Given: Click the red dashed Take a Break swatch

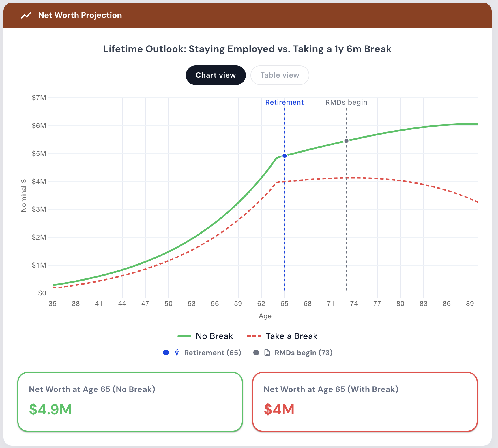Looking at the screenshot, I should (x=254, y=336).
